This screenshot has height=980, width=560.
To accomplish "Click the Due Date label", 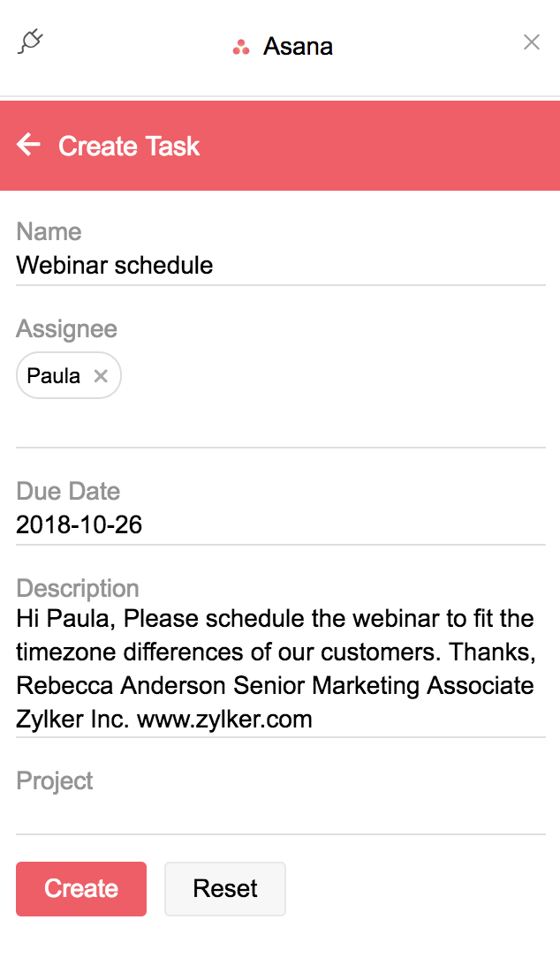I will click(x=68, y=491).
